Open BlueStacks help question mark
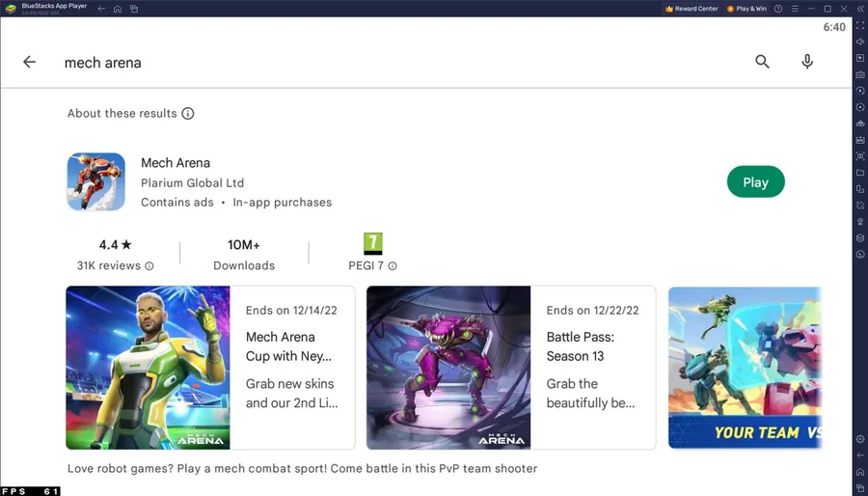Image resolution: width=868 pixels, height=496 pixels. [778, 9]
